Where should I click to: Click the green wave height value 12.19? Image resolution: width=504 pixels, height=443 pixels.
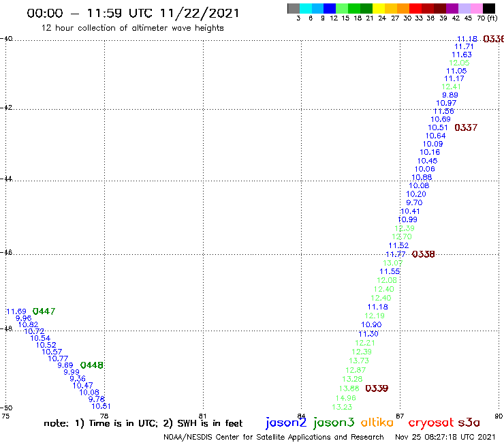[375, 316]
